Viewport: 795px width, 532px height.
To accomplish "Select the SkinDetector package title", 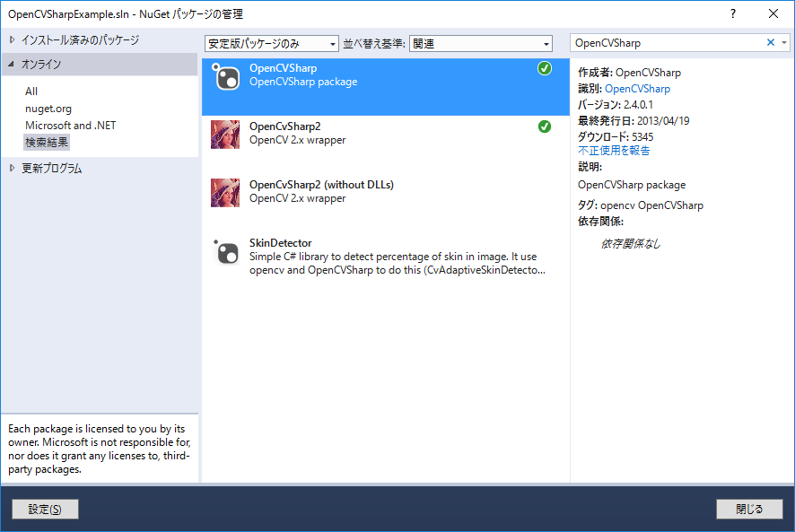I will [x=280, y=243].
